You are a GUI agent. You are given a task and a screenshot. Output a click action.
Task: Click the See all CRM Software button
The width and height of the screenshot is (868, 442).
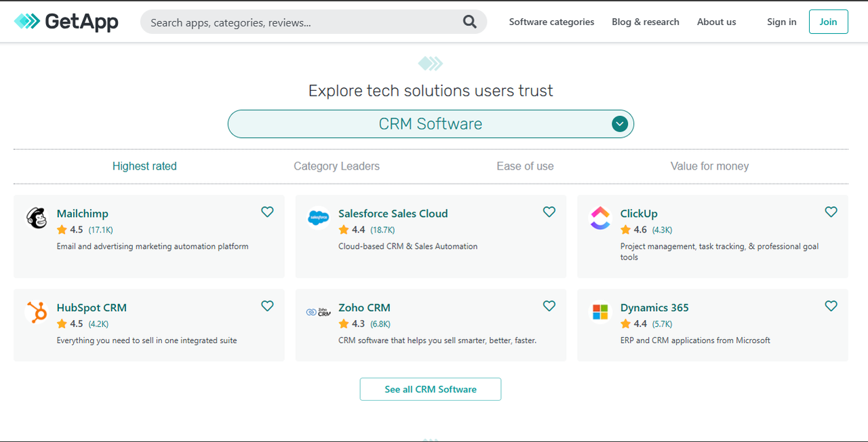pos(431,389)
